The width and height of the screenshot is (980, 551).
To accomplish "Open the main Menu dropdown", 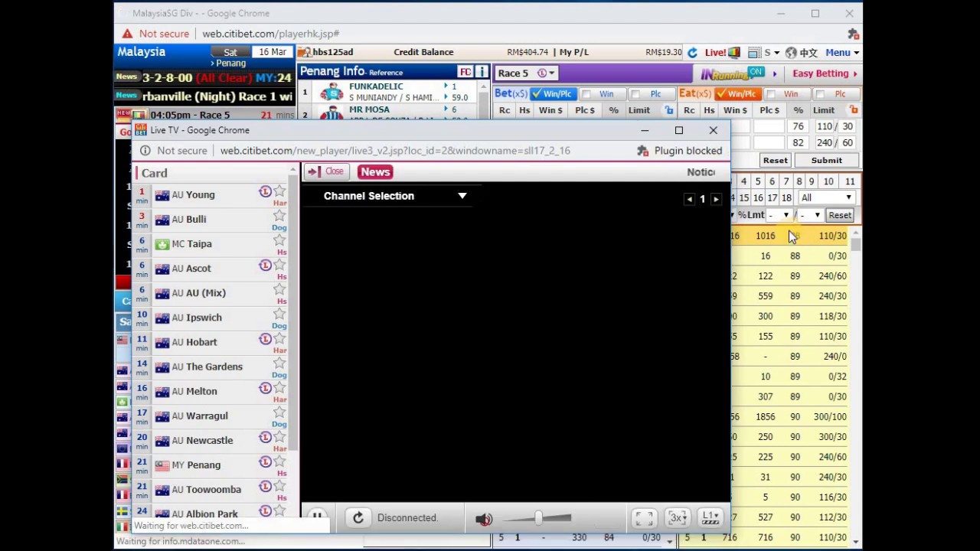I will click(841, 53).
